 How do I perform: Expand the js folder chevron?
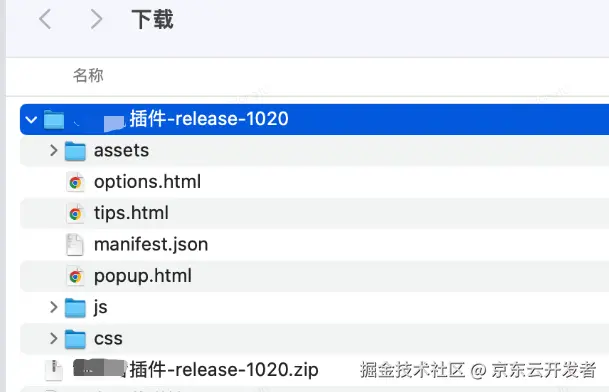pyautogui.click(x=54, y=307)
